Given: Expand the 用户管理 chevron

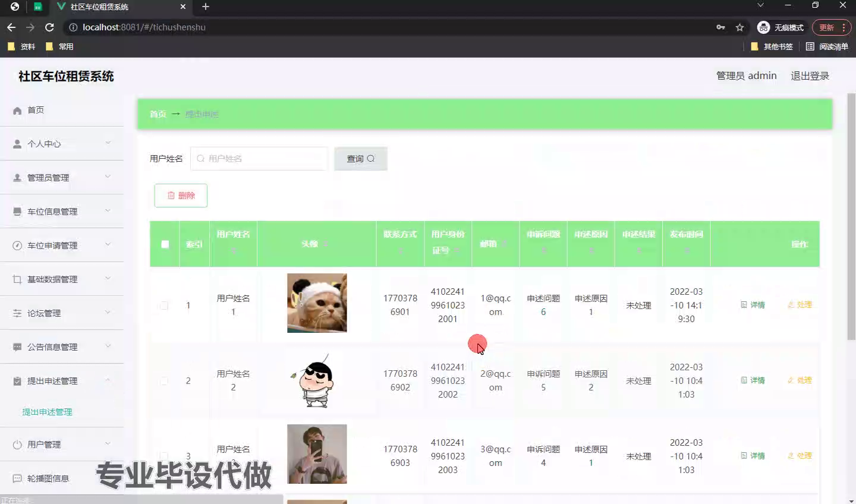Looking at the screenshot, I should tap(108, 443).
